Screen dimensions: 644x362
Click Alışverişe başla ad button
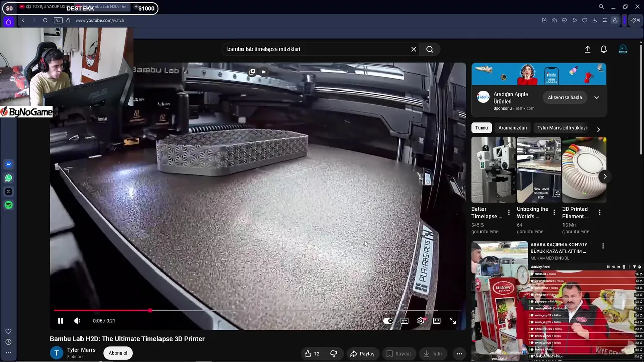(565, 98)
